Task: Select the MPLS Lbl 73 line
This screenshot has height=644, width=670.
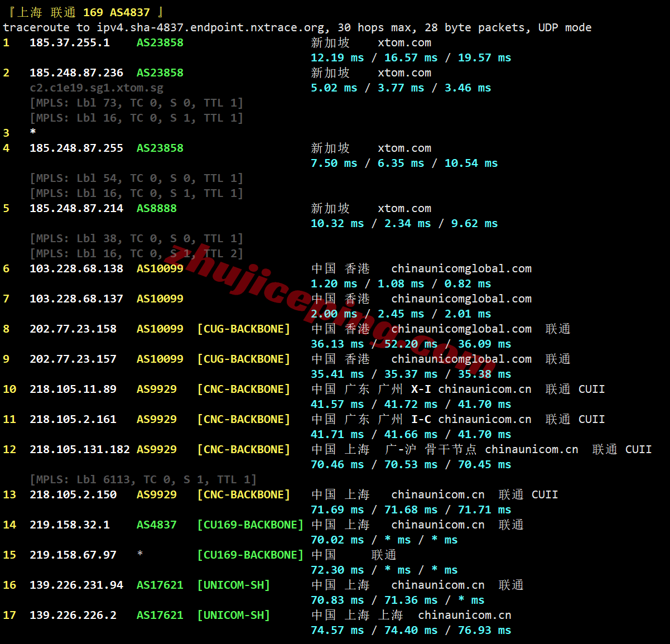Action: click(137, 103)
